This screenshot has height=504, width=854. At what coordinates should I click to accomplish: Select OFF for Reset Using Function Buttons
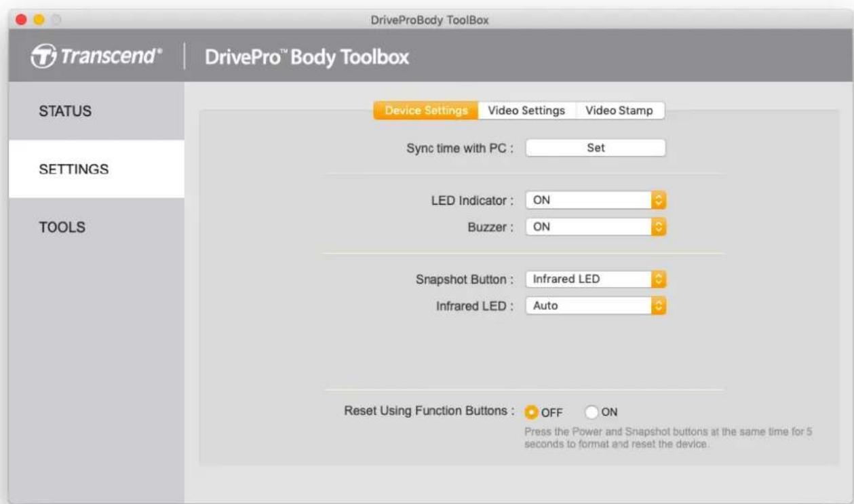tap(532, 412)
